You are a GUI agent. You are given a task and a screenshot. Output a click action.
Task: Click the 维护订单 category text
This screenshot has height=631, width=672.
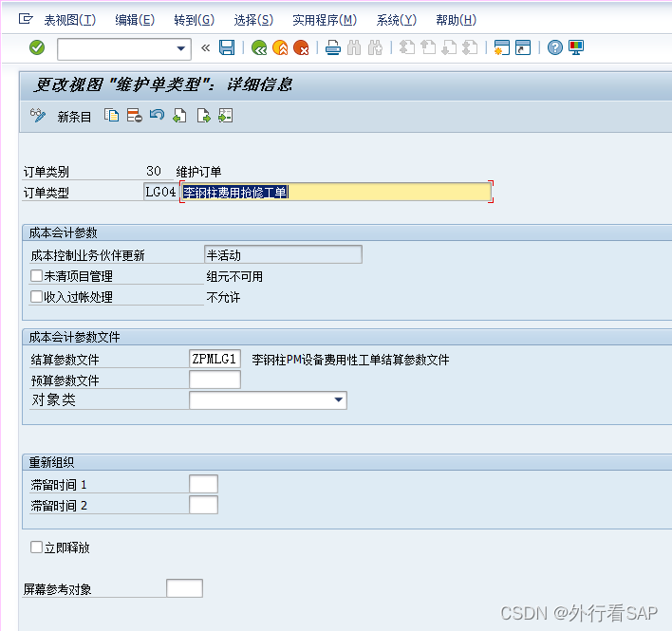click(198, 172)
